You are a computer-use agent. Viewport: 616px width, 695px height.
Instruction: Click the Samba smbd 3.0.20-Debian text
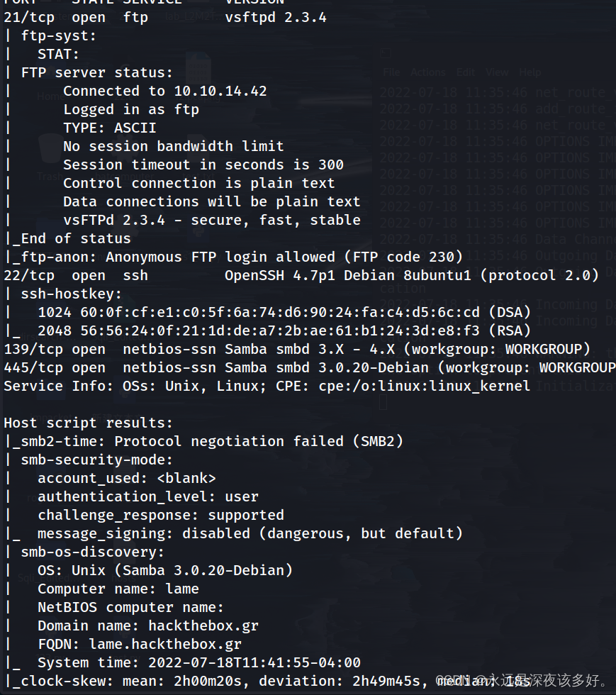[x=327, y=367]
